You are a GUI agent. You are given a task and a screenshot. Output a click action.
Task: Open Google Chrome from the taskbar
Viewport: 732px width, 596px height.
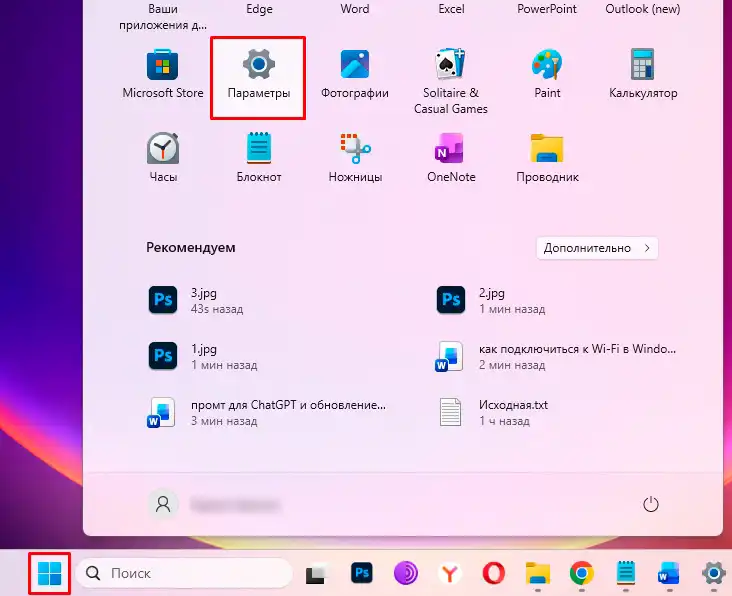582,573
